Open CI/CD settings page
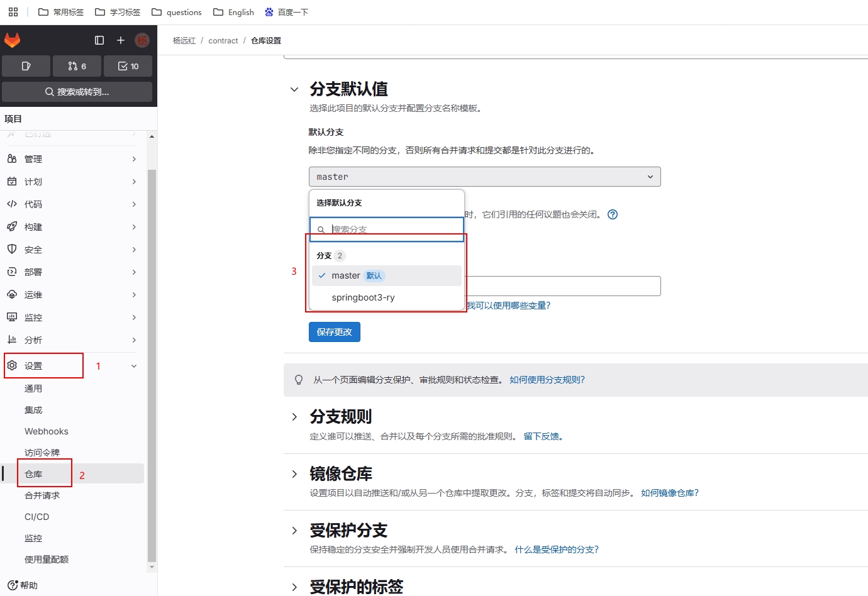 pos(36,517)
